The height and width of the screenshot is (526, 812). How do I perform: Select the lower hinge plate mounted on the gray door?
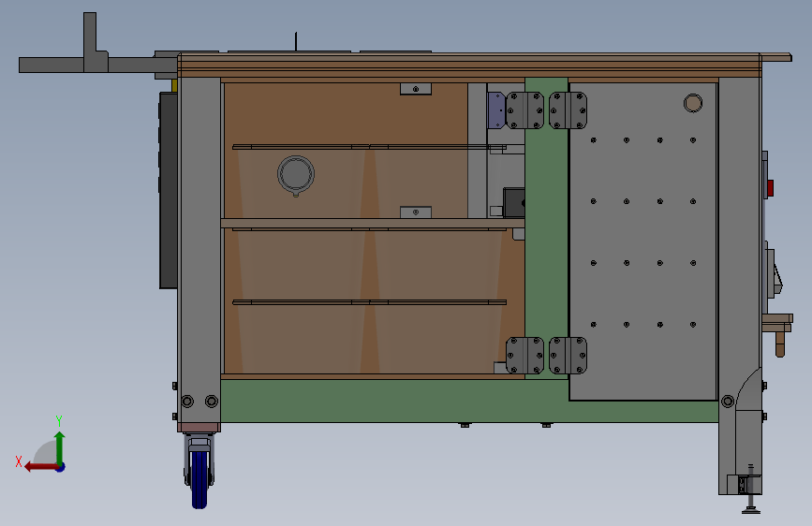tap(568, 356)
